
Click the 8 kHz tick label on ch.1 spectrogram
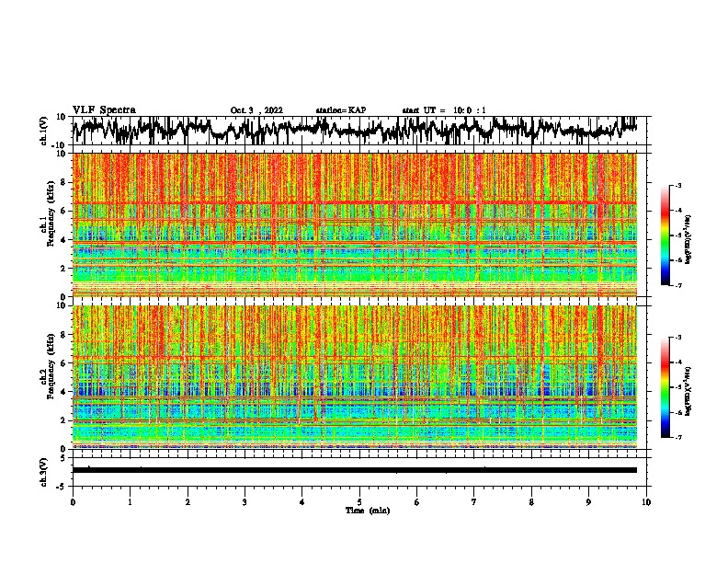63,182
